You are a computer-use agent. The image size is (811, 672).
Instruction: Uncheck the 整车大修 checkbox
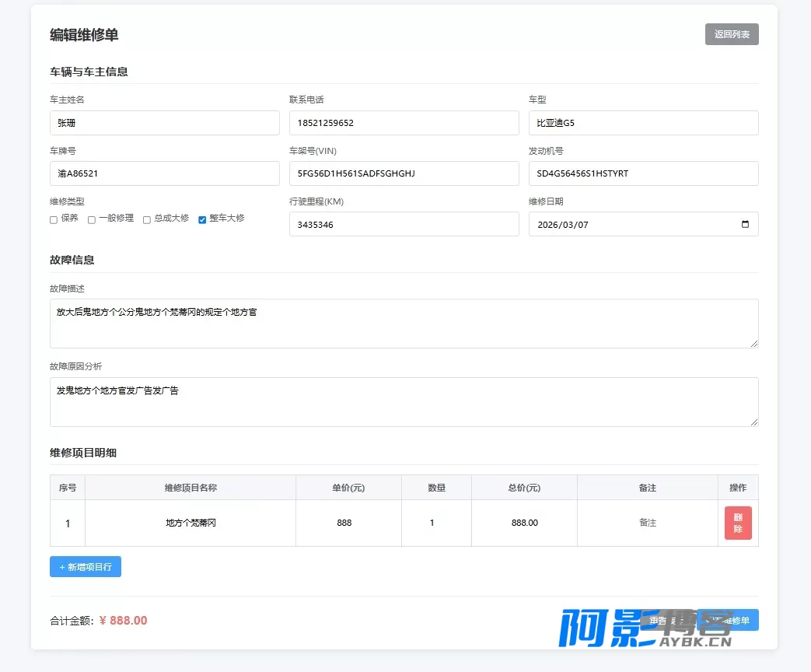click(x=202, y=220)
